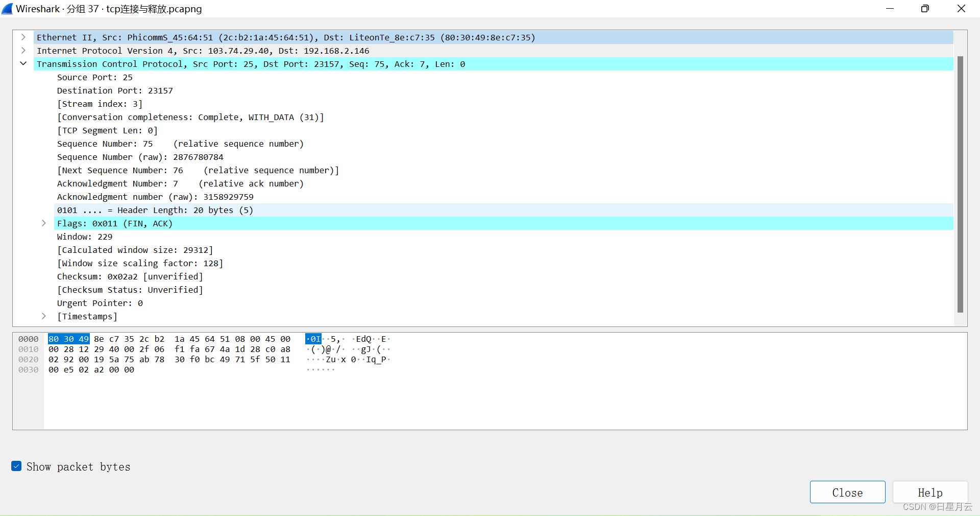Click the highlighted ASCII text ·0I

[313, 339]
